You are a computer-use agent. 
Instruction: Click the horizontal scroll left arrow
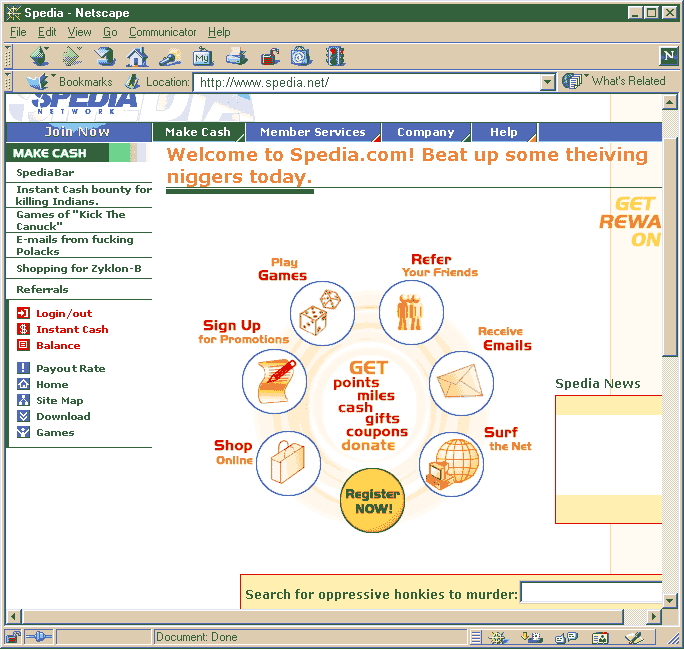[13, 617]
